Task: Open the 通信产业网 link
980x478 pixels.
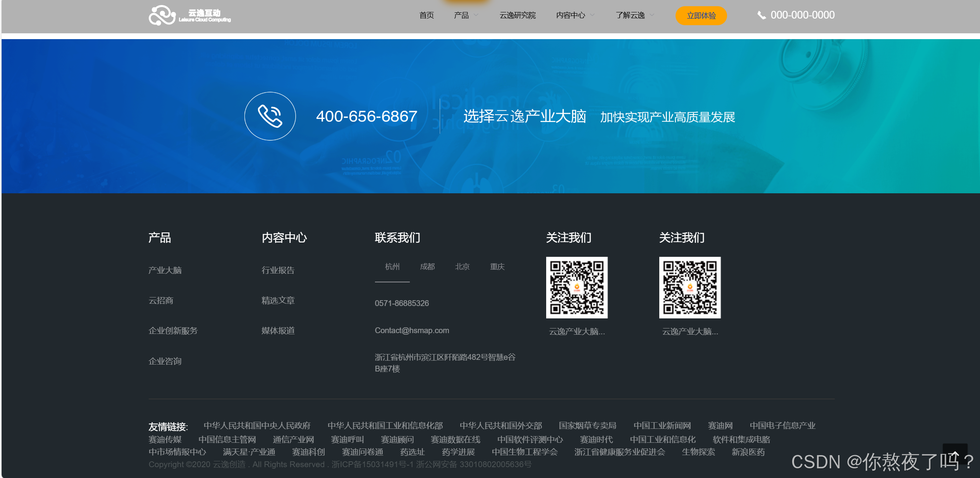Action: tap(293, 439)
